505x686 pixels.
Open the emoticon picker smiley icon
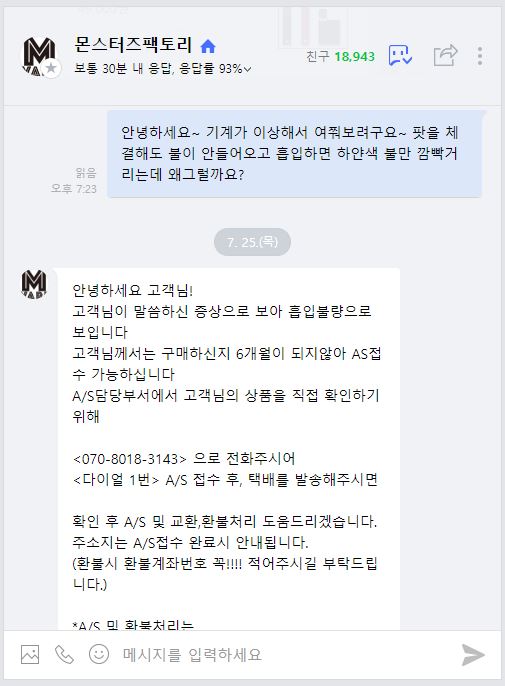pos(99,654)
